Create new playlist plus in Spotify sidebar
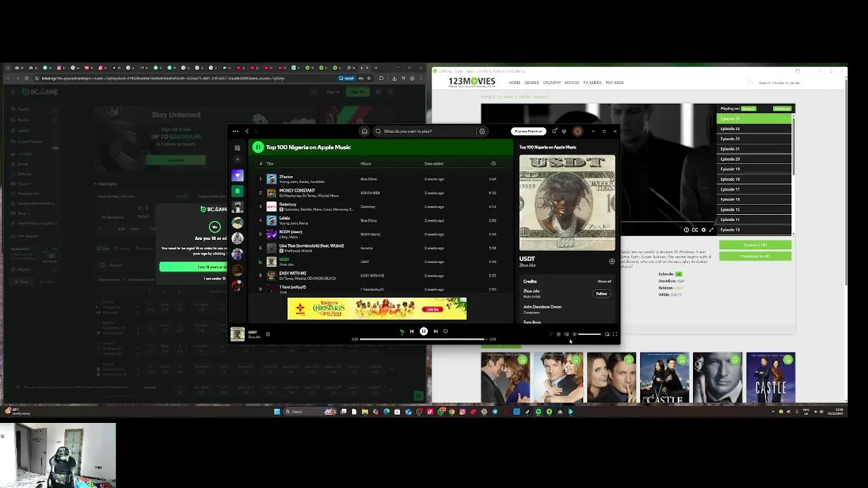The height and width of the screenshot is (488, 868). pos(237,160)
